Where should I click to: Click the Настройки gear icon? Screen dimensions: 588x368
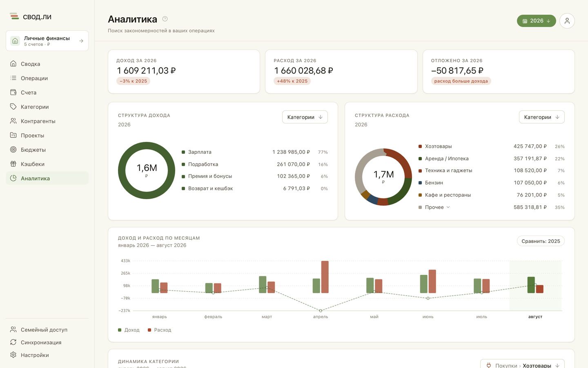pos(13,355)
